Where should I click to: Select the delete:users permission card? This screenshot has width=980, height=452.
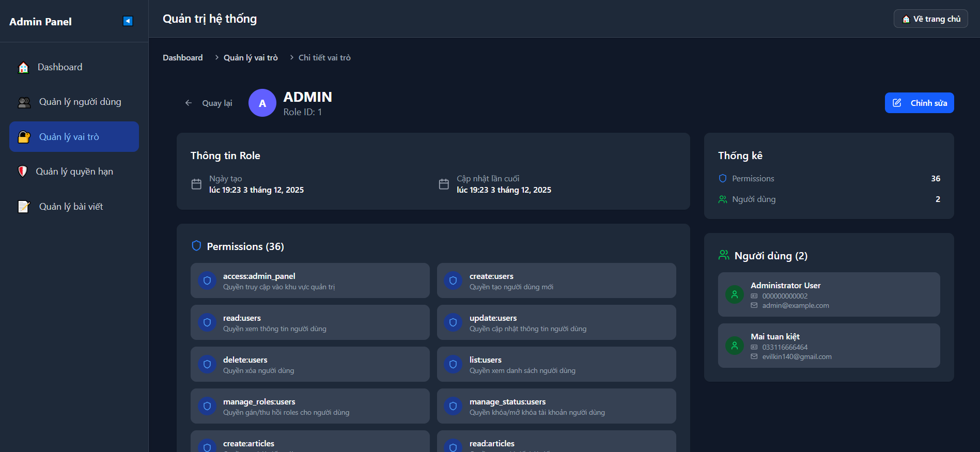[310, 364]
